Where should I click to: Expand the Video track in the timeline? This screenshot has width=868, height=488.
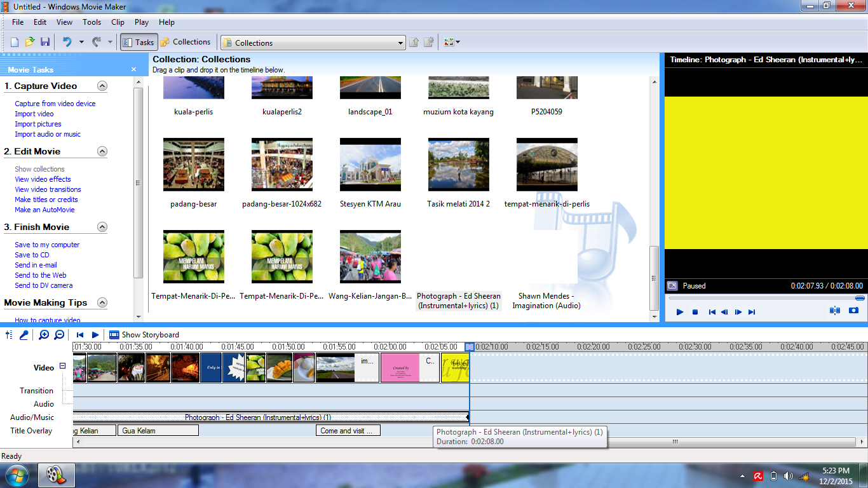click(x=62, y=366)
